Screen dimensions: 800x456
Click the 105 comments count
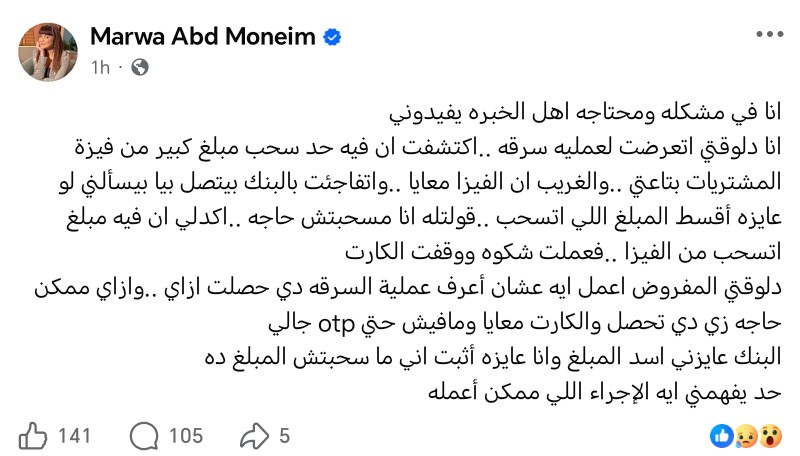(x=185, y=436)
